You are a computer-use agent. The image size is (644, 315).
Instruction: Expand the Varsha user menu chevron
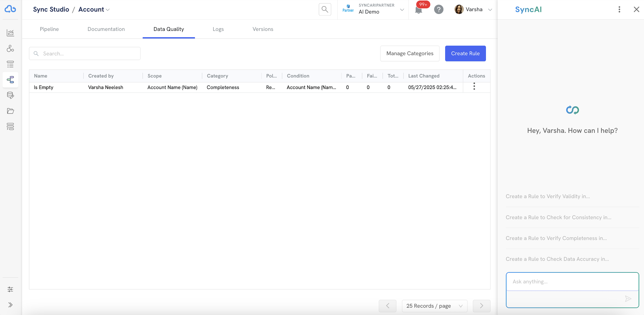(x=490, y=10)
